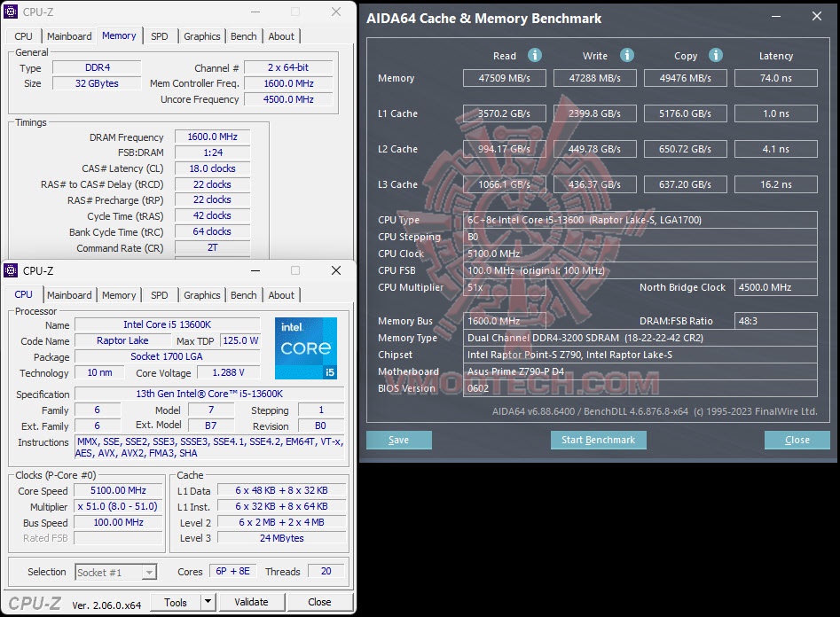Click the CAS# Latency 18.0 clocks value
The height and width of the screenshot is (617, 840).
[x=212, y=168]
